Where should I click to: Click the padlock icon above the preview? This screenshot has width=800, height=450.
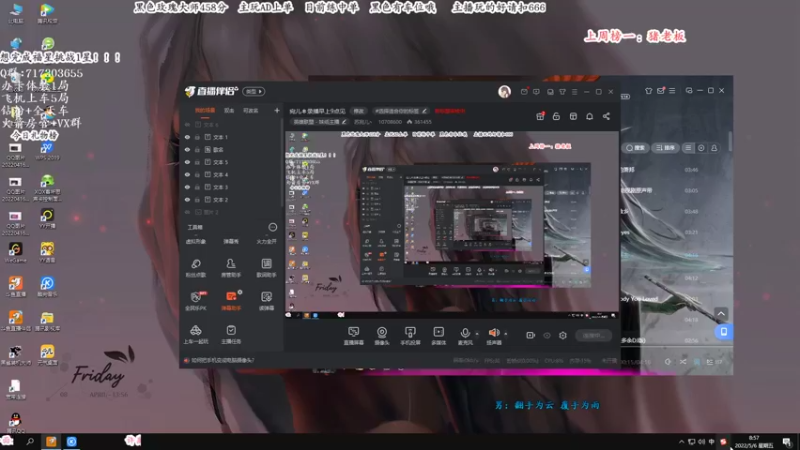(x=556, y=116)
